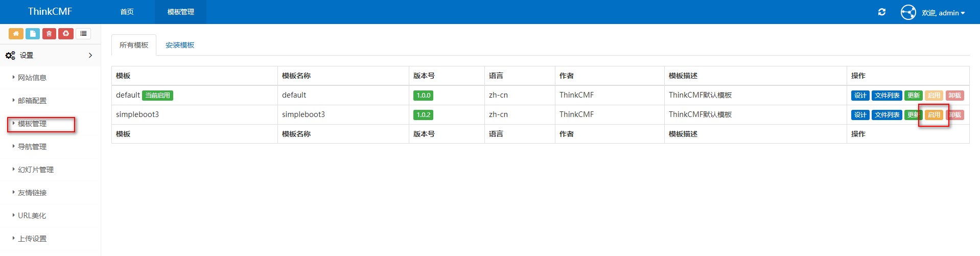Click the orange home shortcut icon

(16, 34)
